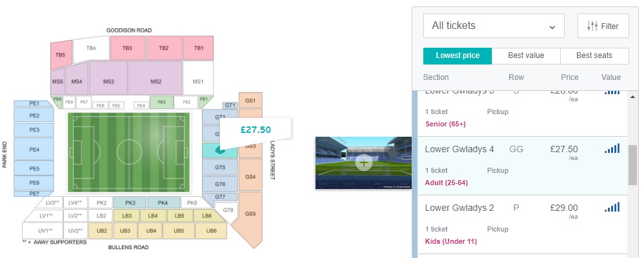This screenshot has width=644, height=258.
Task: Click blue PE4 section on stadium map
Action: click(34, 150)
